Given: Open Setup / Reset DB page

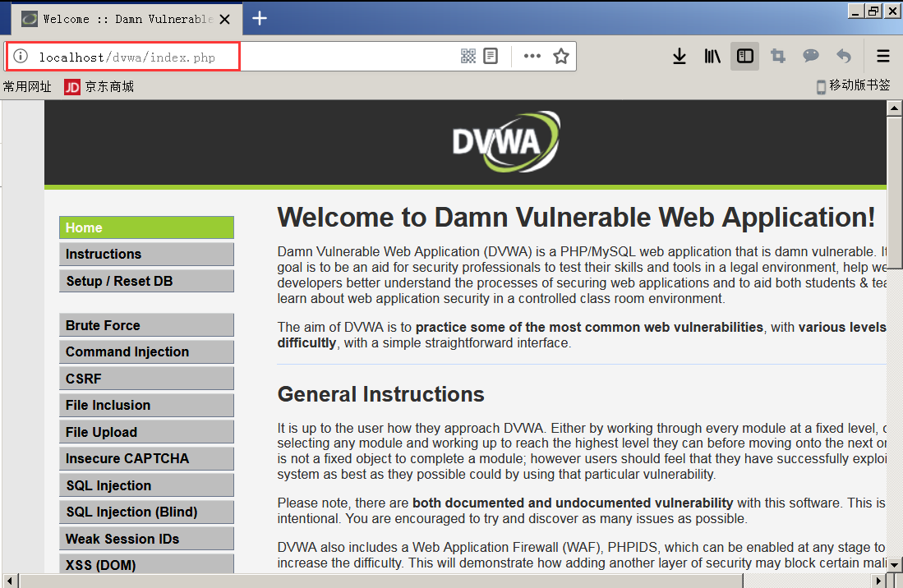Looking at the screenshot, I should point(146,281).
